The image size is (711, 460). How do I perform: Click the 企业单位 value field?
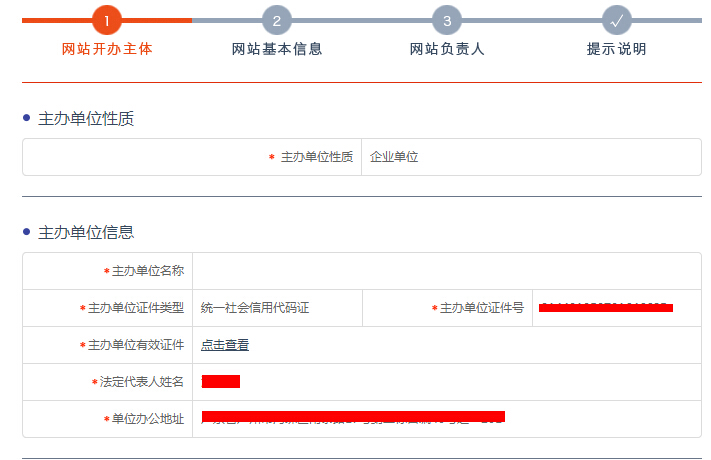point(394,157)
